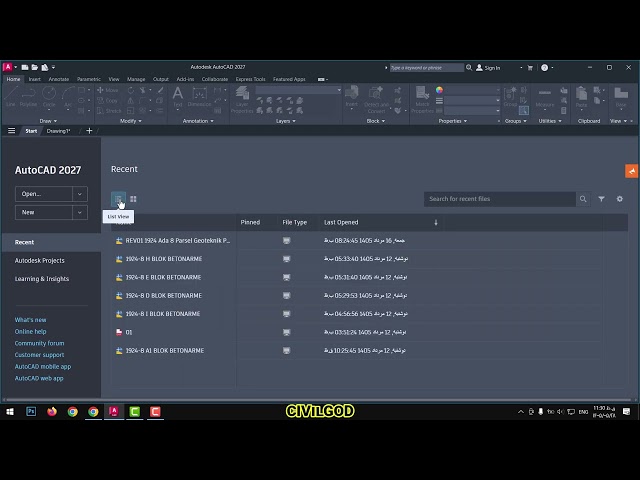
Task: Select the Arc tool
Action: coord(68,97)
